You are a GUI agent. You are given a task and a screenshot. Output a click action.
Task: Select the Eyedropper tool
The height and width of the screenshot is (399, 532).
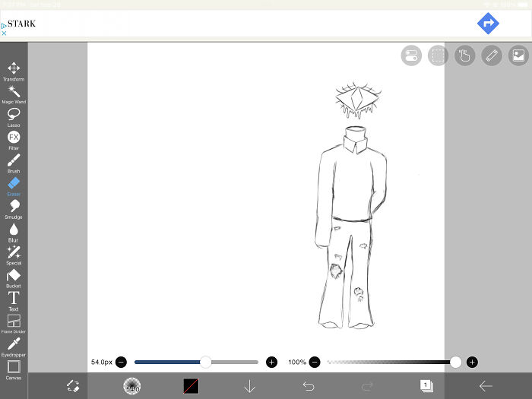14,347
